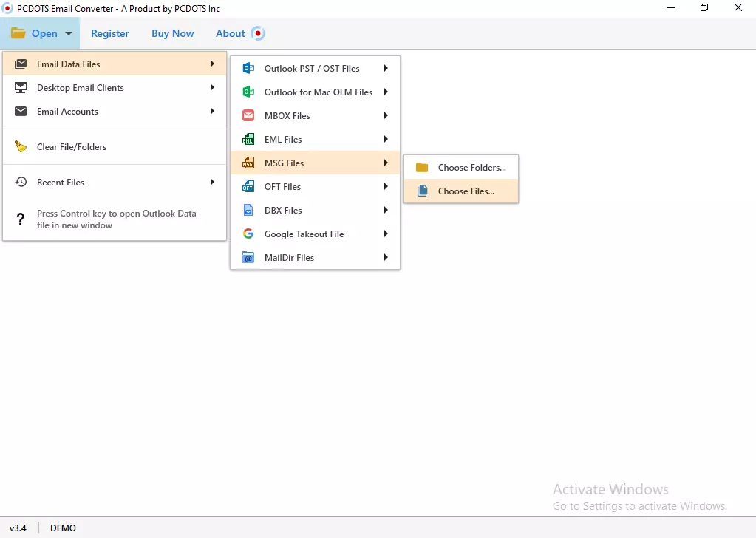This screenshot has width=756, height=538.
Task: Expand the OFT Files submenu arrow
Action: point(386,186)
